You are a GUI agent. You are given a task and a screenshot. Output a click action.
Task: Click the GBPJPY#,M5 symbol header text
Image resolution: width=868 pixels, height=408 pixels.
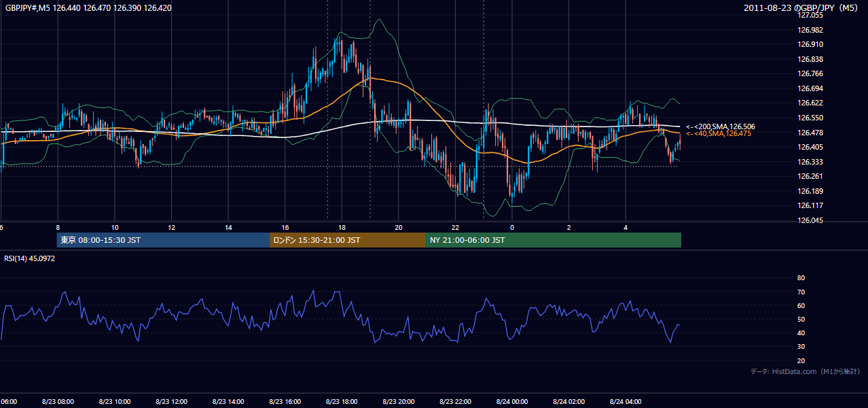click(88, 8)
